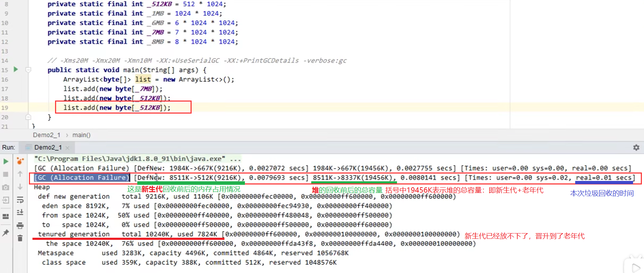
Task: Collapse main method via fold marker at line 15
Action: (29, 70)
